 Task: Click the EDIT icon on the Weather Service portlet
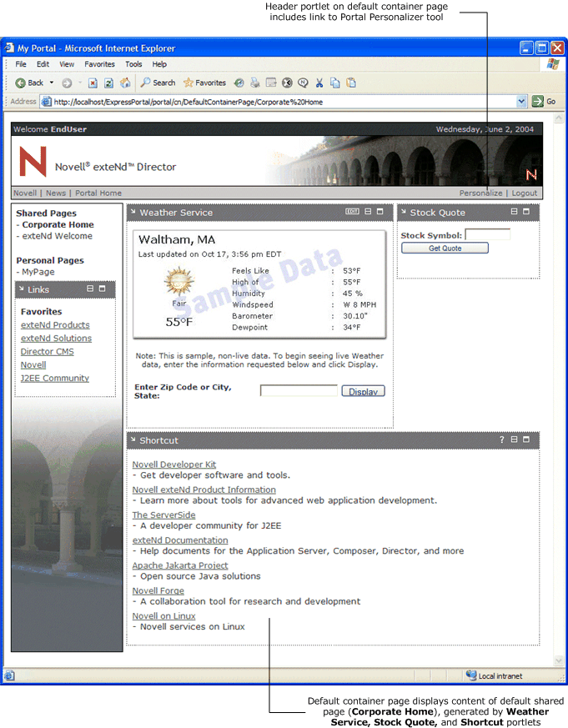click(x=352, y=211)
